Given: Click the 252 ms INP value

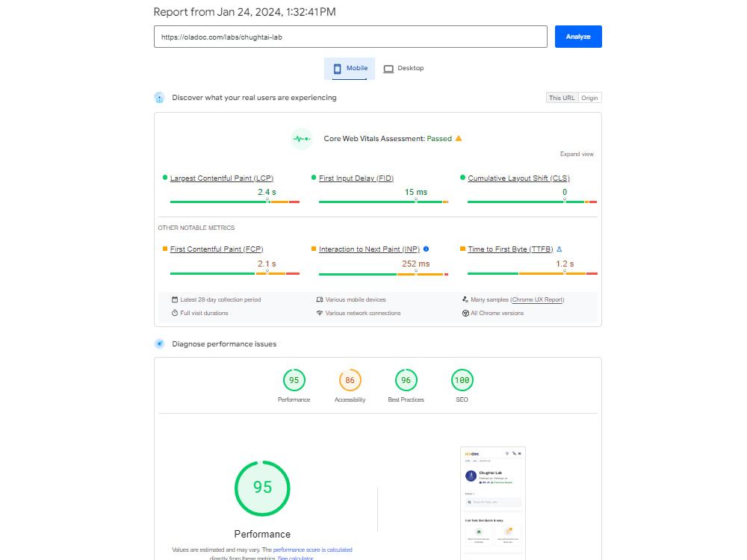Looking at the screenshot, I should pyautogui.click(x=416, y=264).
